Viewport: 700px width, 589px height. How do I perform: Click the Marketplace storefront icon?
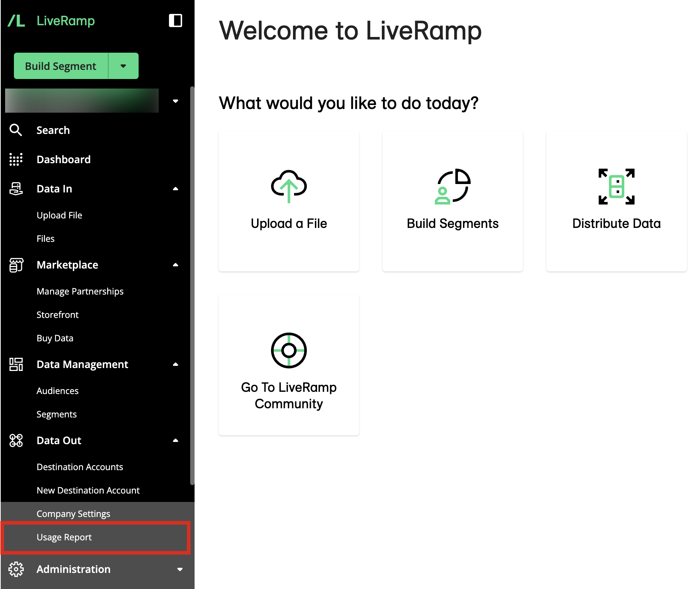[x=16, y=265]
